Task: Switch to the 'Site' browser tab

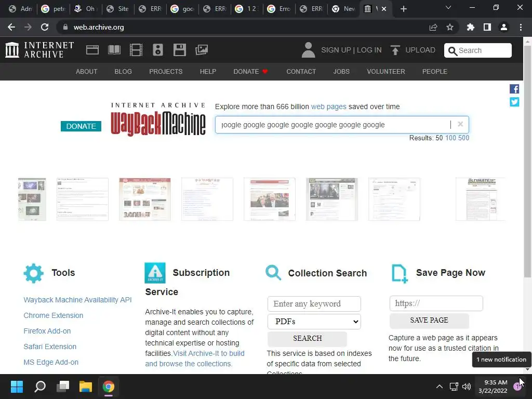Action: click(118, 9)
